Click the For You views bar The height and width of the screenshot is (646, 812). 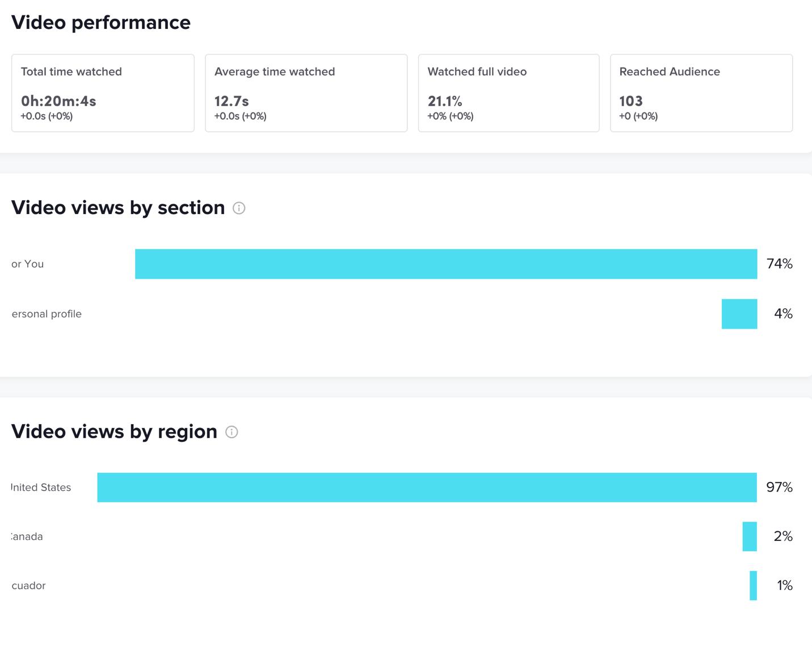tap(446, 264)
